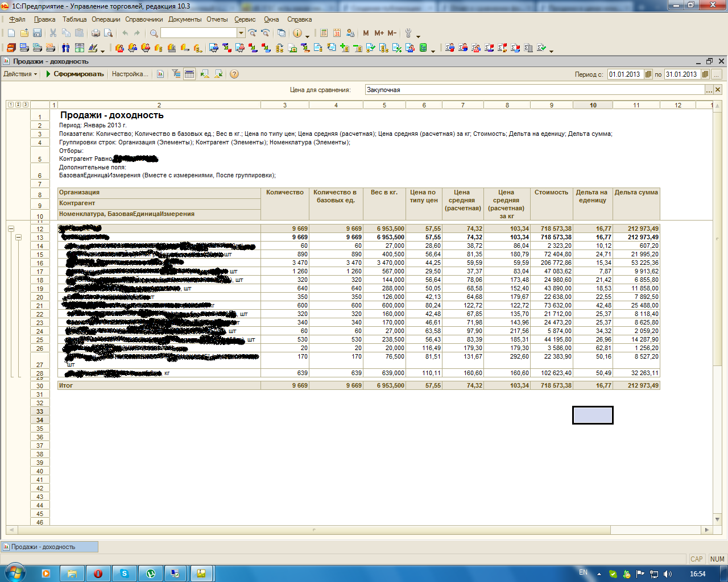Click the Paste clipboard icon
The width and height of the screenshot is (728, 582).
(x=80, y=34)
